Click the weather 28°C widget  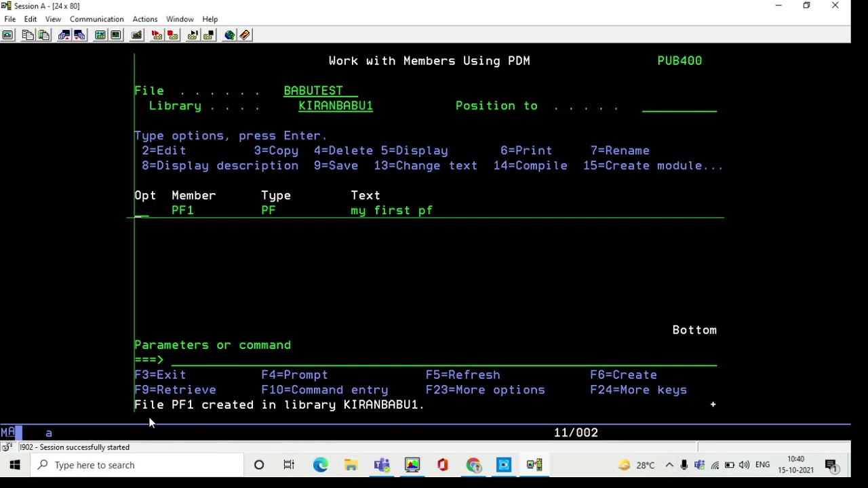636,465
